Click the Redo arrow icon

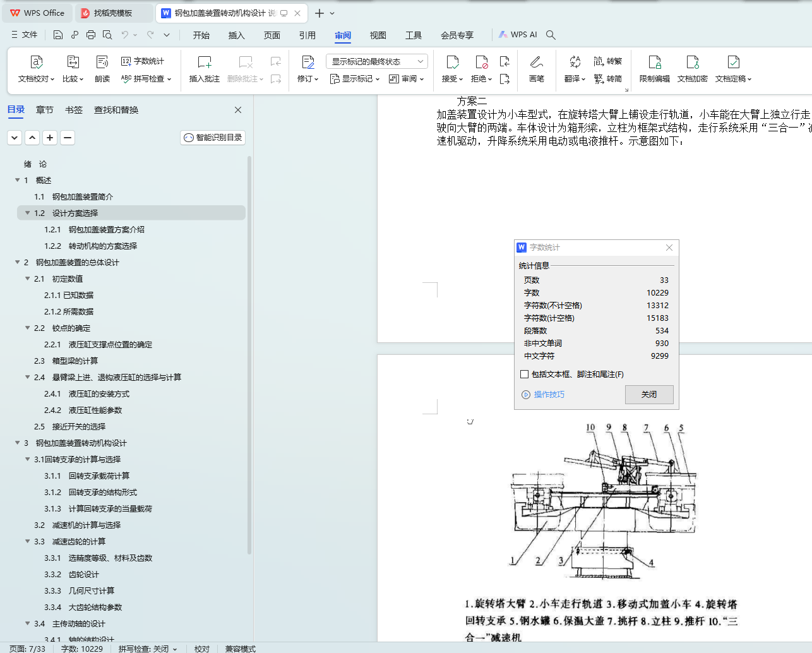tap(150, 35)
